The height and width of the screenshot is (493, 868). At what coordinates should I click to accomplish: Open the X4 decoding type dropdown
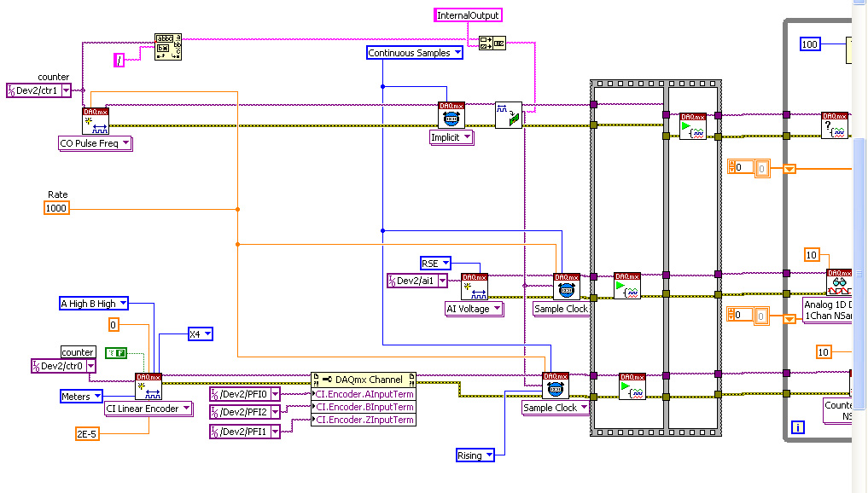[207, 334]
